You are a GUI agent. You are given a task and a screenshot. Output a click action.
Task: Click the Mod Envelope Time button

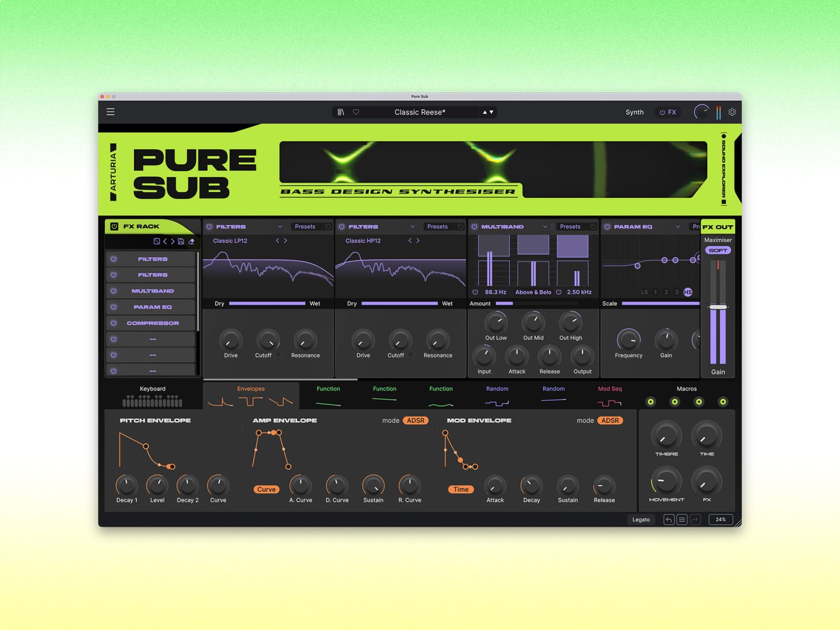pyautogui.click(x=461, y=489)
